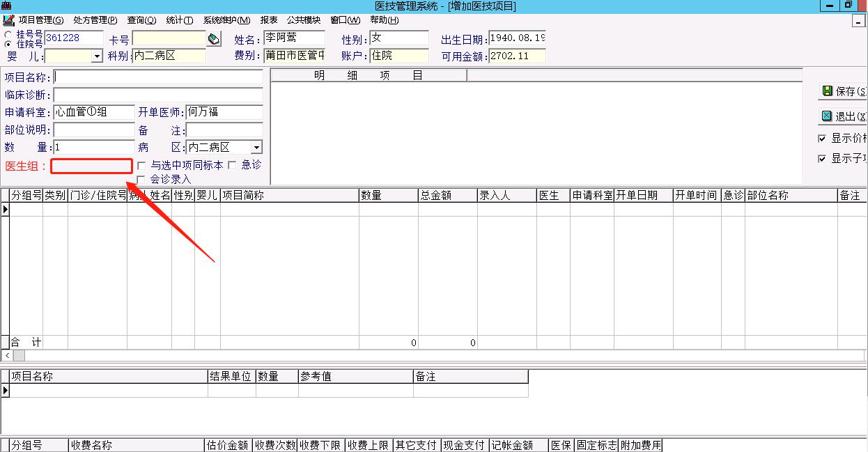Click the 临床诊断 text box
The height and width of the screenshot is (452, 868).
tap(158, 95)
